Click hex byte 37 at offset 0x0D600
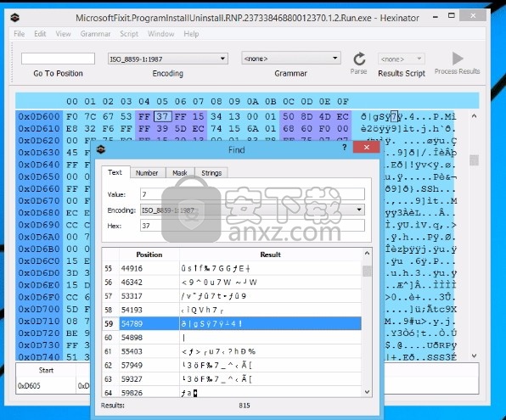 tap(162, 116)
